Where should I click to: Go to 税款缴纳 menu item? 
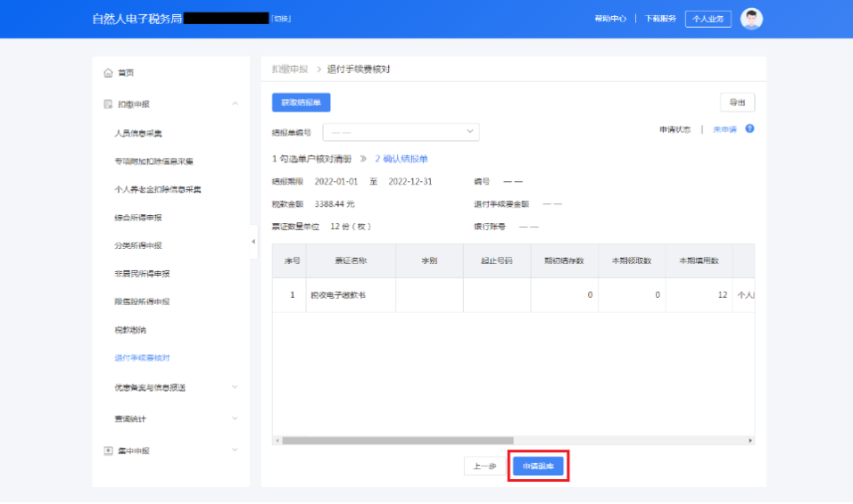(130, 330)
